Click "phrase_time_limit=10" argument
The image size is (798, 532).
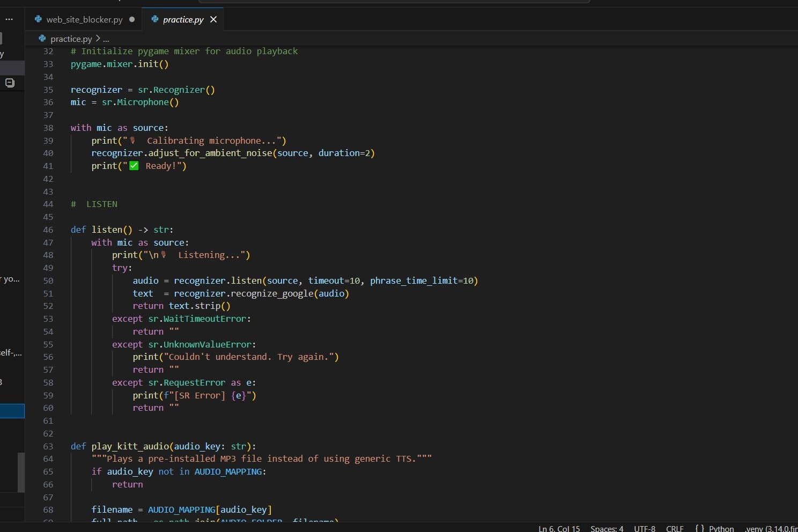[x=421, y=280]
